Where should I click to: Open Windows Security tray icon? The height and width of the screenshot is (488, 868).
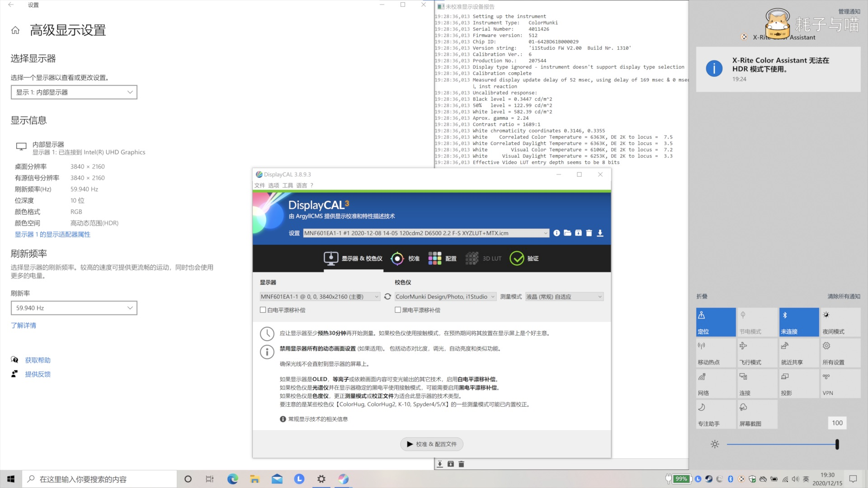pyautogui.click(x=752, y=479)
